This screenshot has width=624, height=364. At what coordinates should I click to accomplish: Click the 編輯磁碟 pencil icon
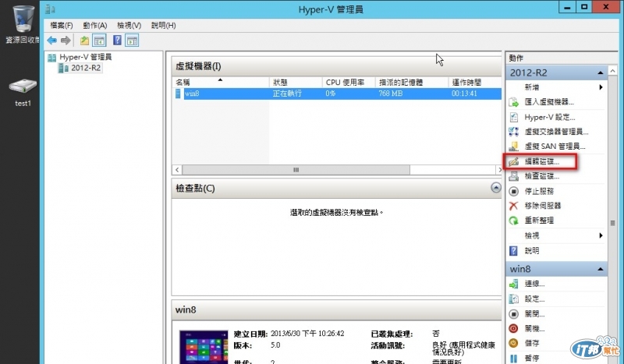(514, 161)
